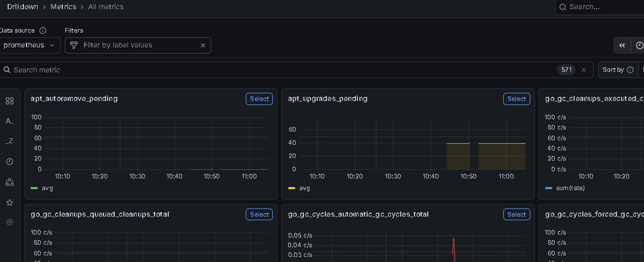Open the metric suffix filter (_Z) icon
644x262 pixels.
point(9,141)
